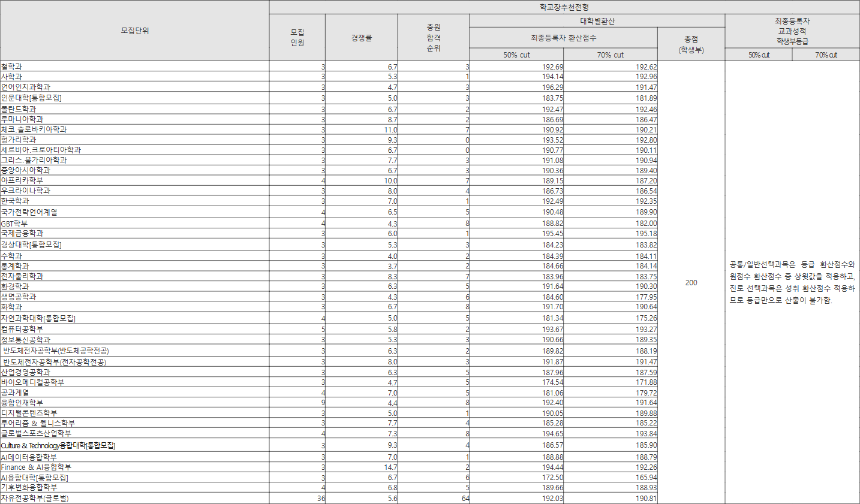Click the 학교장추천전형 header cell
Viewport: 860px width, 504px height.
564,7
